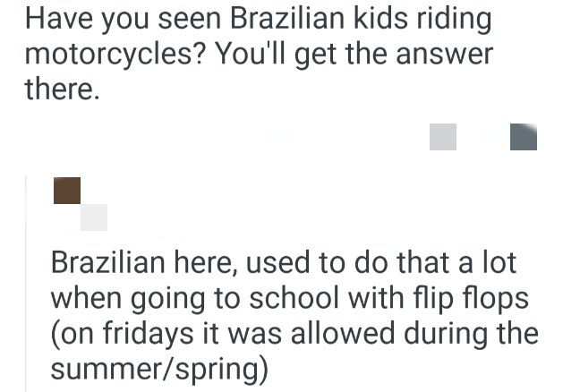The height and width of the screenshot is (392, 580).
Task: Click "when going to" in the reply
Action: pos(142,298)
